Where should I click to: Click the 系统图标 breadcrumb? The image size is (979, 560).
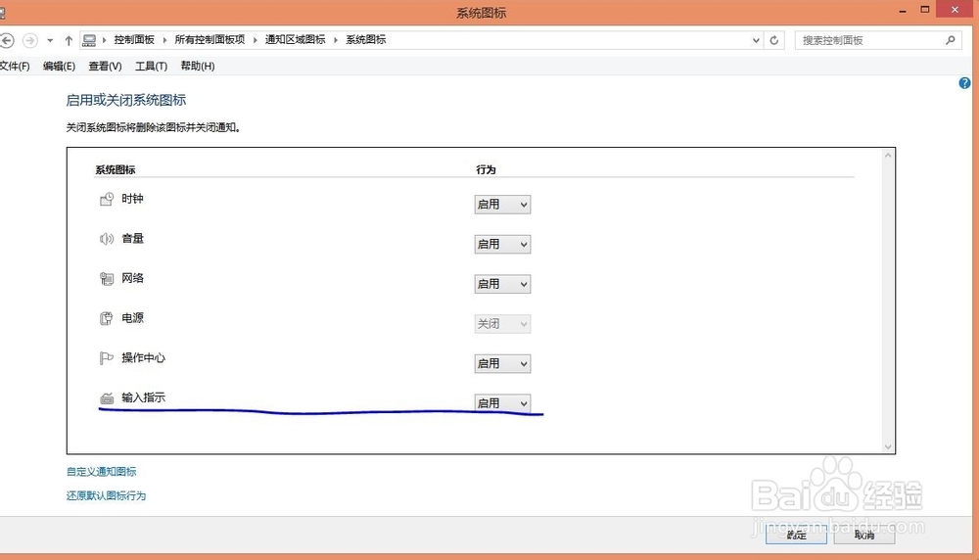click(366, 40)
